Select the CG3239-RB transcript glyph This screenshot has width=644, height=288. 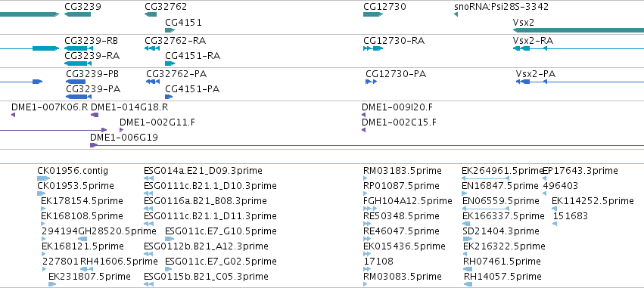click(x=79, y=48)
